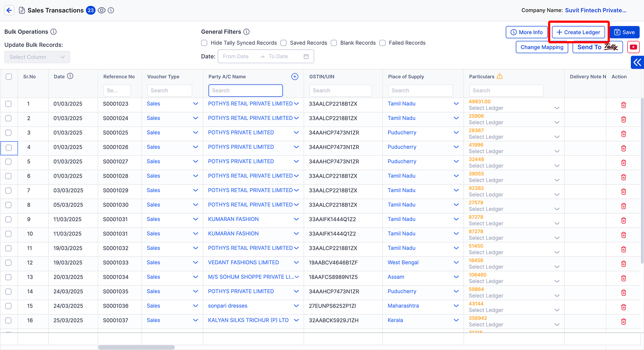Delete row with reference S0001027

point(623,163)
